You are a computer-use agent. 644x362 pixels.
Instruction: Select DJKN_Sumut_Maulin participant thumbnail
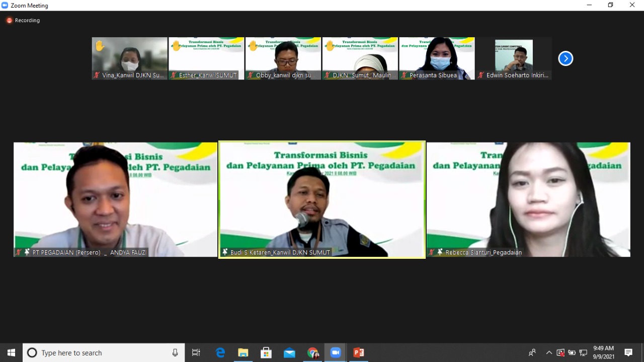click(x=360, y=58)
